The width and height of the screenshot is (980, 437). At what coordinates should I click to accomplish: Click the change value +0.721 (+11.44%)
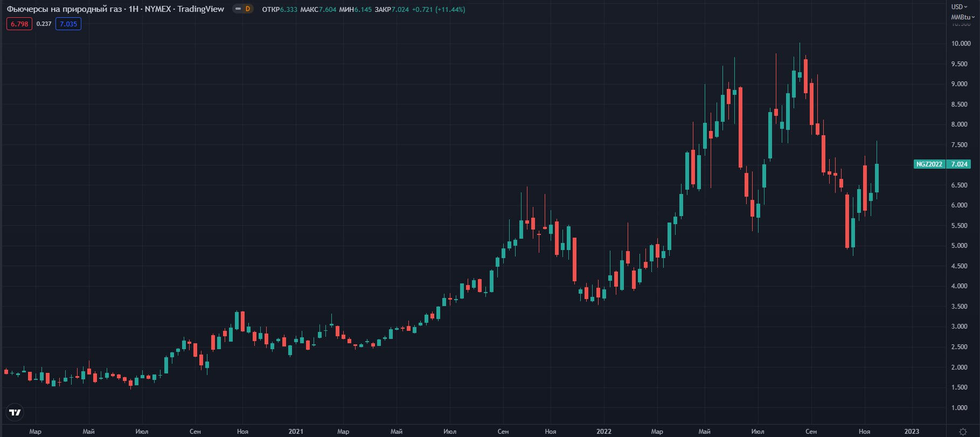pos(439,9)
